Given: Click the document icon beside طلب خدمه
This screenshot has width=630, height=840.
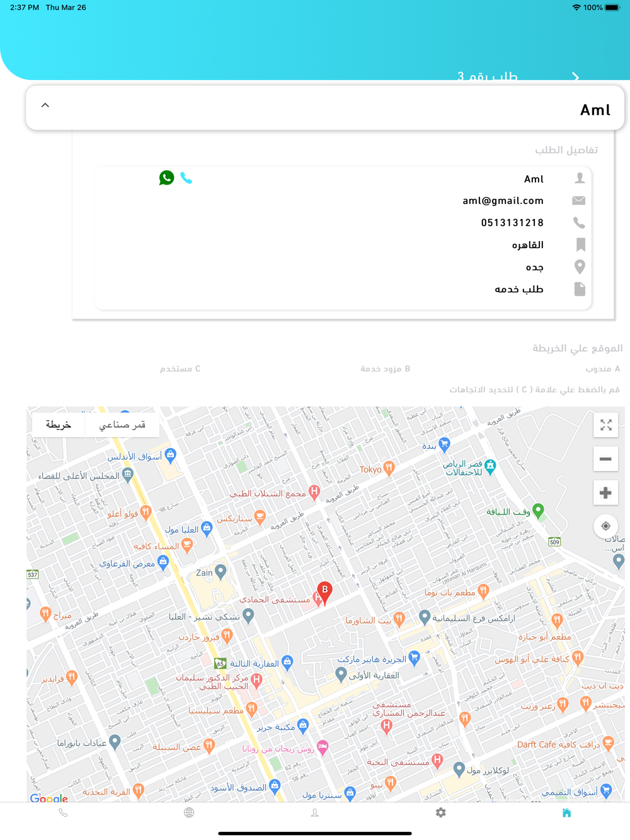Looking at the screenshot, I should (580, 288).
